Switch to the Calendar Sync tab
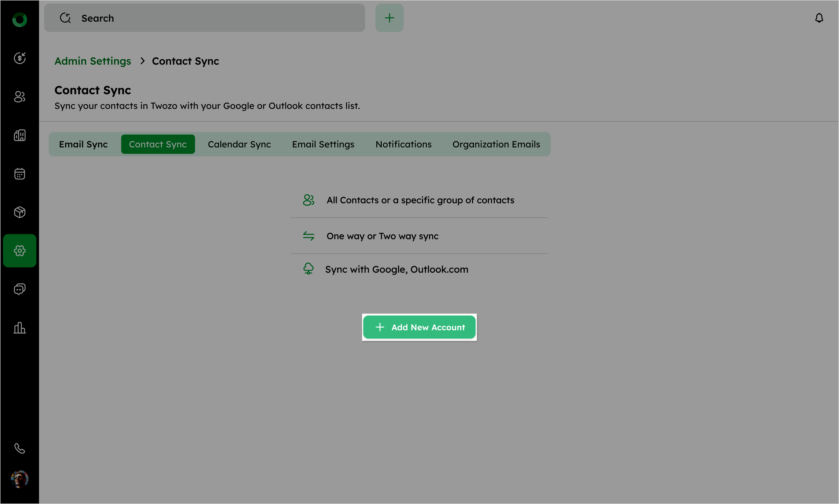839x504 pixels. point(239,144)
